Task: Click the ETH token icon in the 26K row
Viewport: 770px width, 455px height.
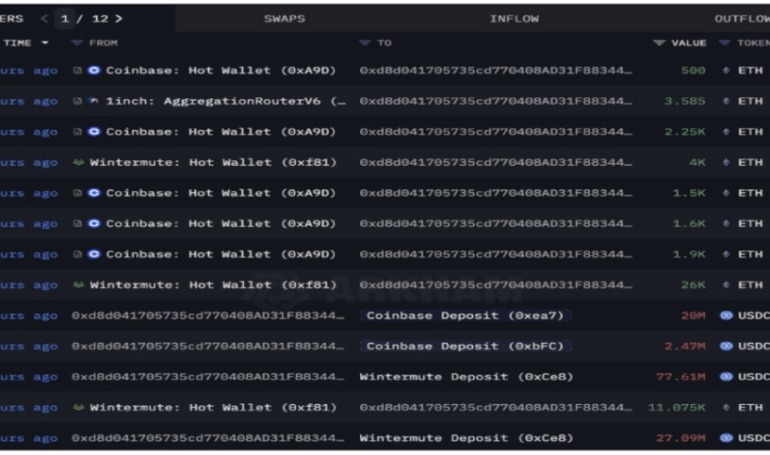Action: pos(726,285)
